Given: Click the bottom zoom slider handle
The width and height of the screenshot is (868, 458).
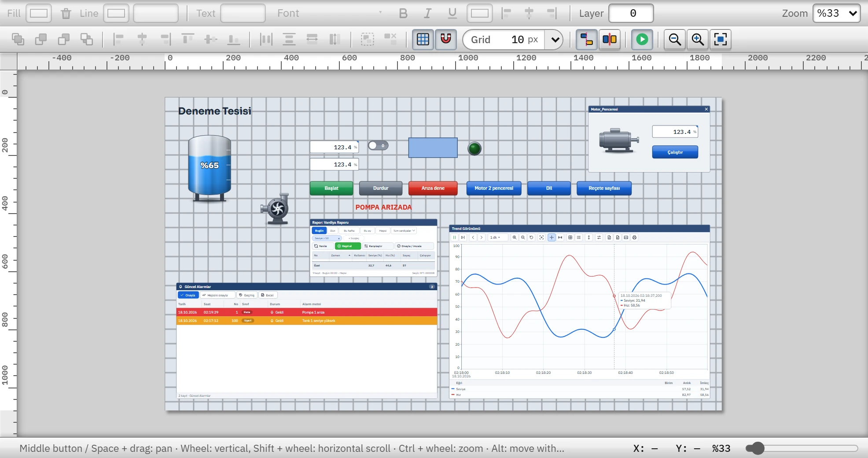Looking at the screenshot, I should pyautogui.click(x=757, y=448).
